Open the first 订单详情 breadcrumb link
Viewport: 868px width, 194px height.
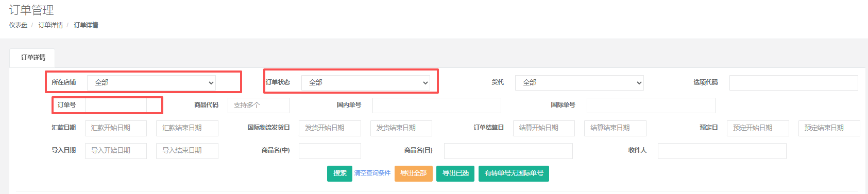(50, 25)
